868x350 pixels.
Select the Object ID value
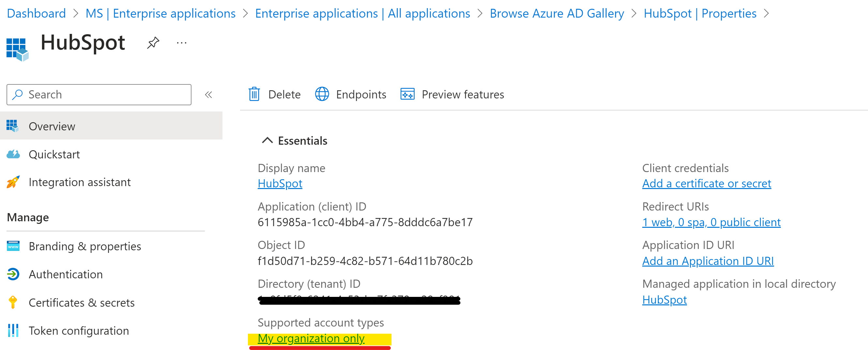coord(365,261)
